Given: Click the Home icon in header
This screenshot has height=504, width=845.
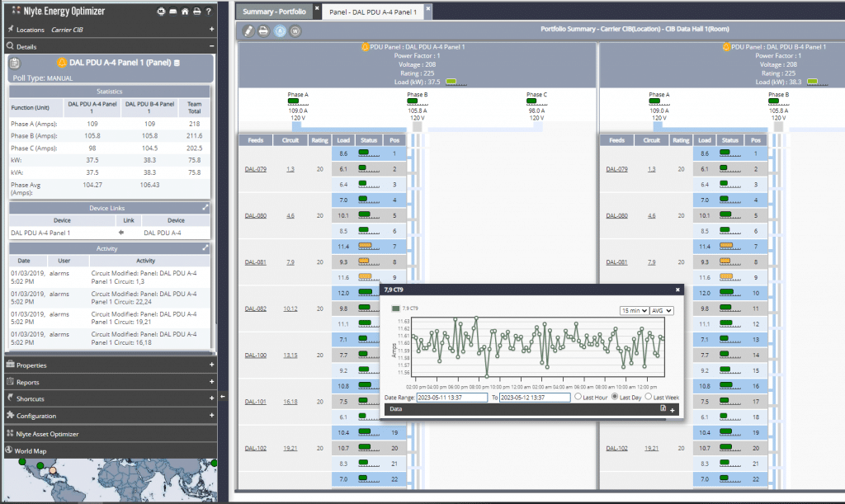Looking at the screenshot, I should (x=185, y=12).
